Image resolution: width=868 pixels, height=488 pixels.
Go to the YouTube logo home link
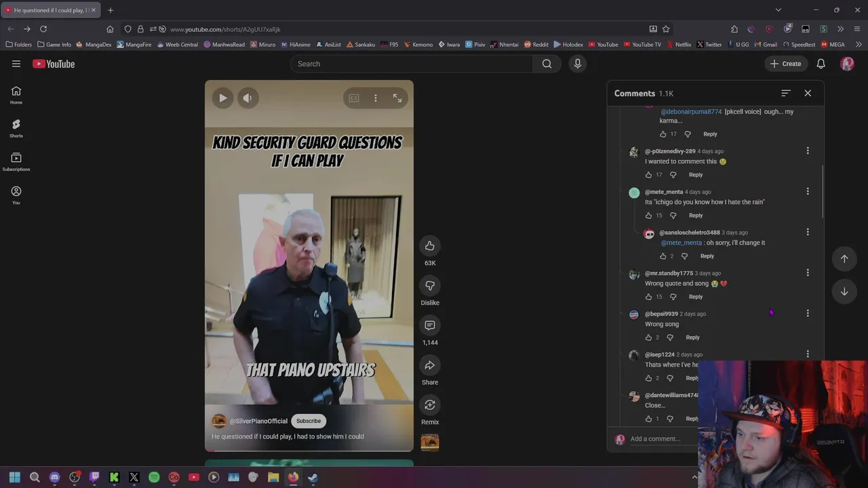54,64
